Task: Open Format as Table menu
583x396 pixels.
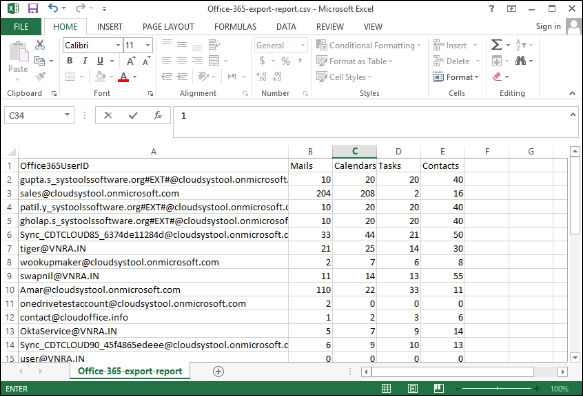Action: pyautogui.click(x=354, y=61)
